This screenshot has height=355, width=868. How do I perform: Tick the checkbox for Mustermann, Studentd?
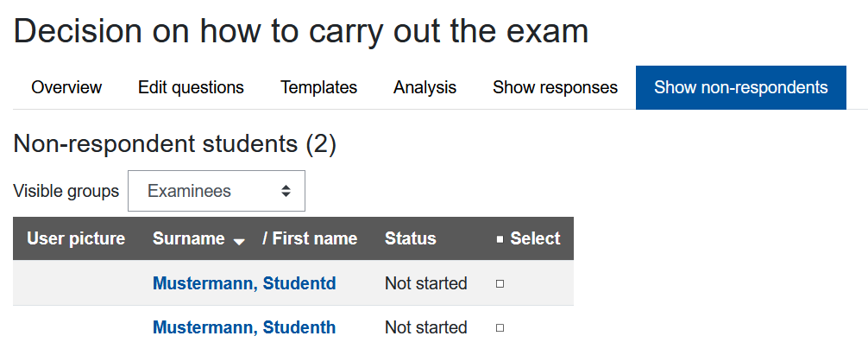tap(500, 283)
